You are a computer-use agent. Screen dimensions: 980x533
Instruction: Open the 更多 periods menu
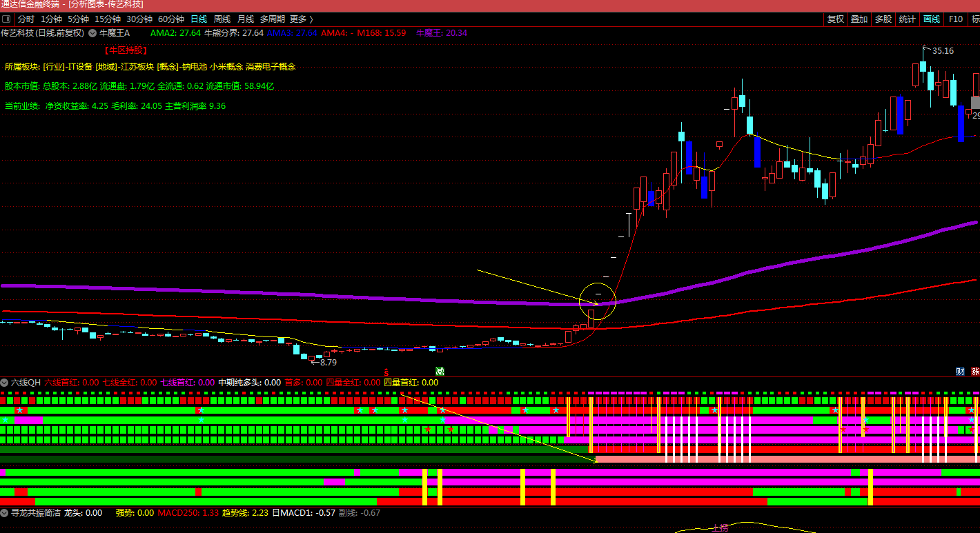pos(302,19)
